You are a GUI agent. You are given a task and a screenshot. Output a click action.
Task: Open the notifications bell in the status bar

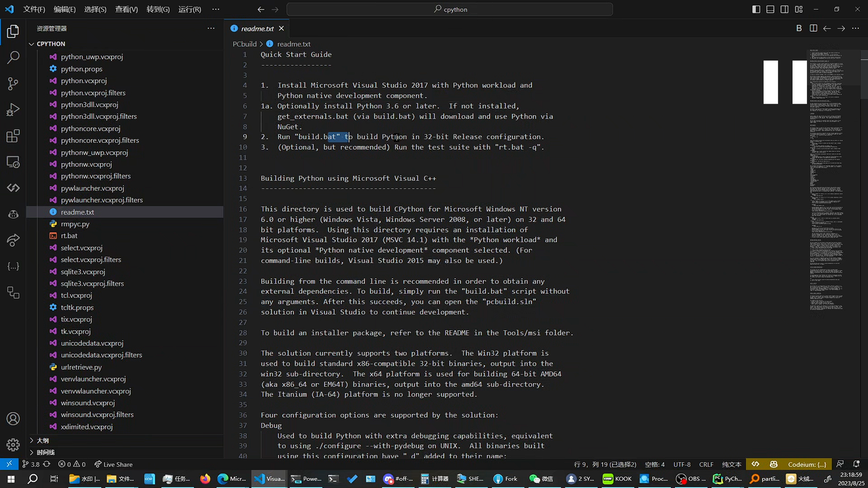point(856,465)
